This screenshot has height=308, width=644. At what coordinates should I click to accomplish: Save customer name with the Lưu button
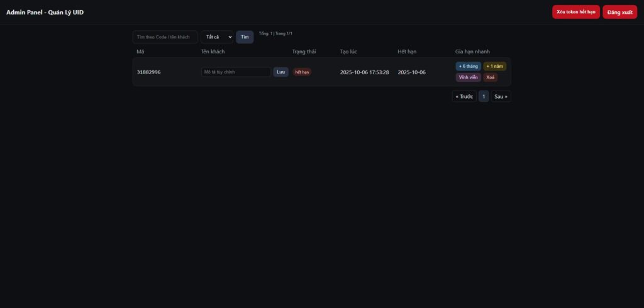tap(280, 72)
